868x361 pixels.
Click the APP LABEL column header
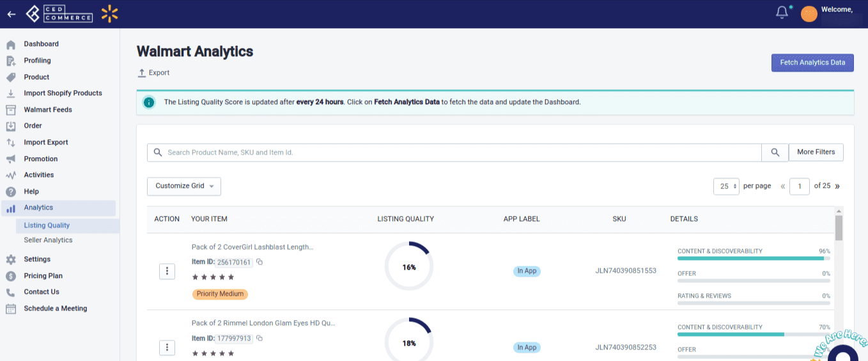coord(522,219)
